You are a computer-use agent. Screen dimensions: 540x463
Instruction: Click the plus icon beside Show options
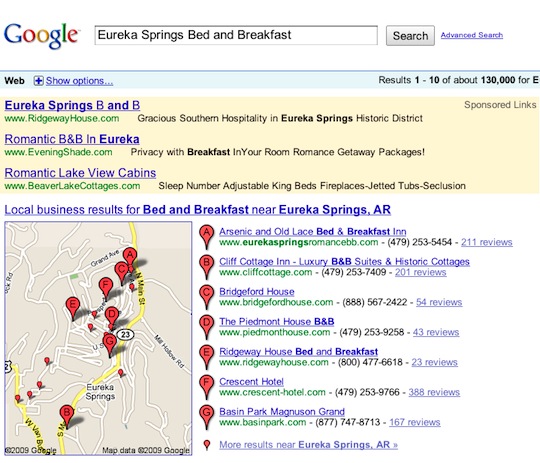point(39,81)
